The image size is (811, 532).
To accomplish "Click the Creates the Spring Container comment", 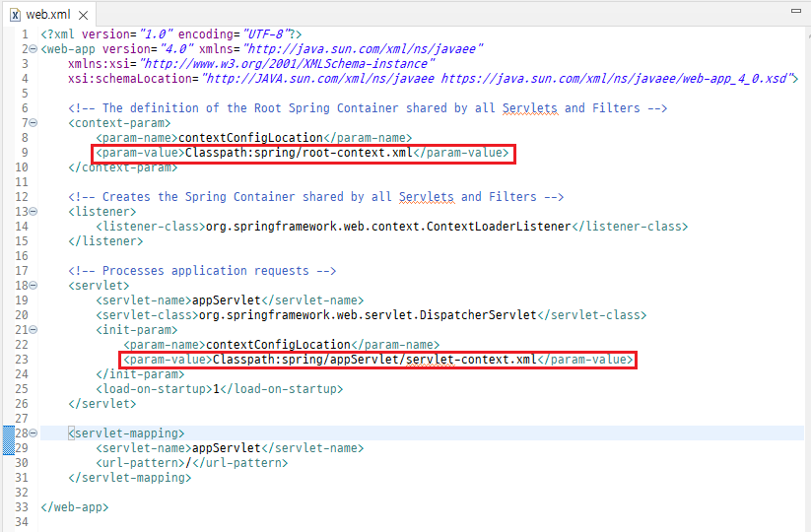I will coord(316,197).
